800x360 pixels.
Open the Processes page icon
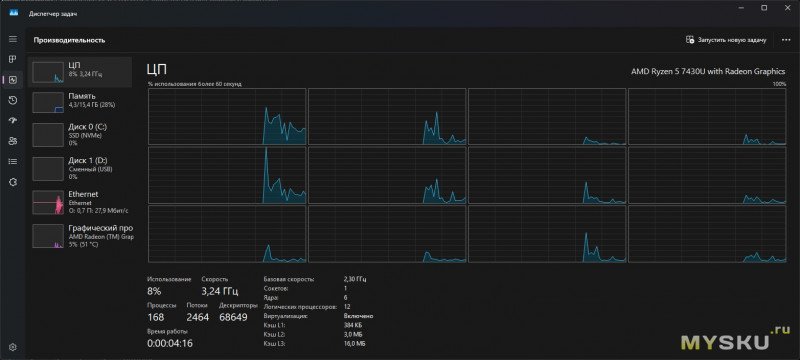pyautogui.click(x=13, y=59)
